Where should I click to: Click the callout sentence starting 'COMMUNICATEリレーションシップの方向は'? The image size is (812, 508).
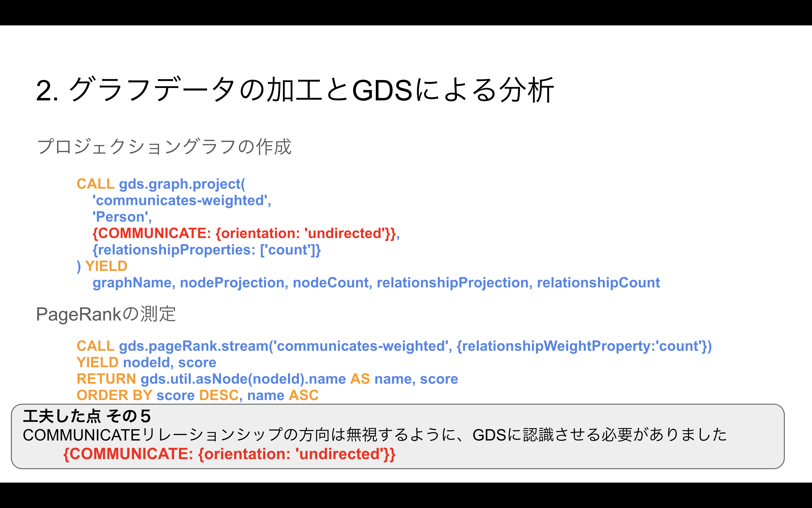point(374,435)
